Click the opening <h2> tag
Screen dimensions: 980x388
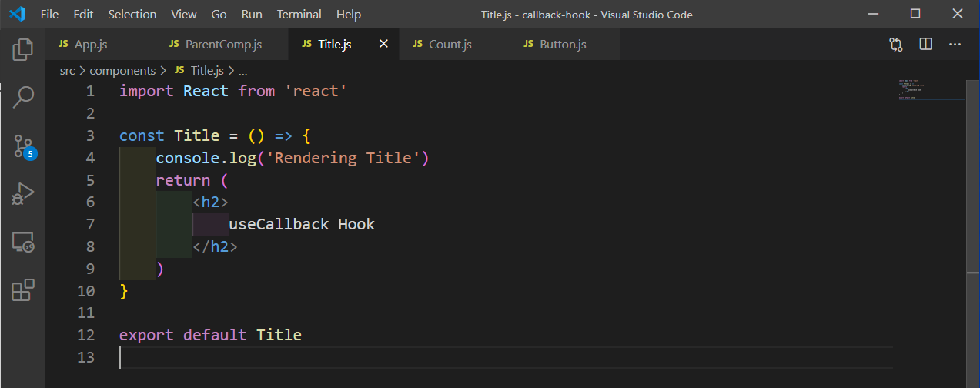click(x=210, y=202)
